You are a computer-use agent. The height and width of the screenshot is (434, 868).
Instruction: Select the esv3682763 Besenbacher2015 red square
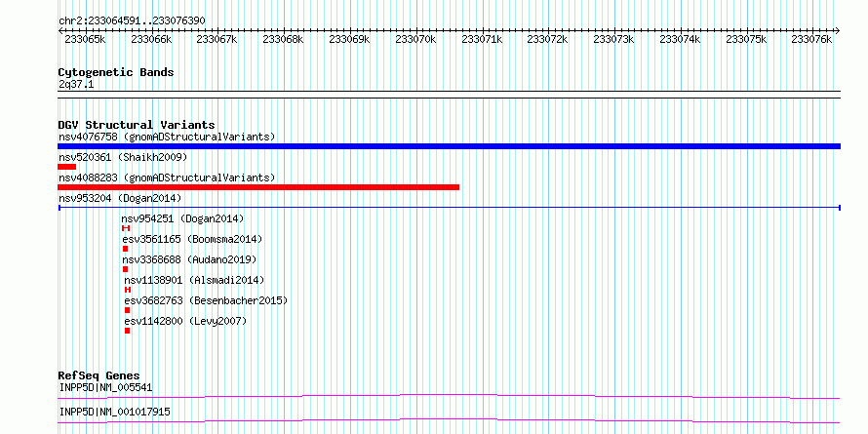128,310
